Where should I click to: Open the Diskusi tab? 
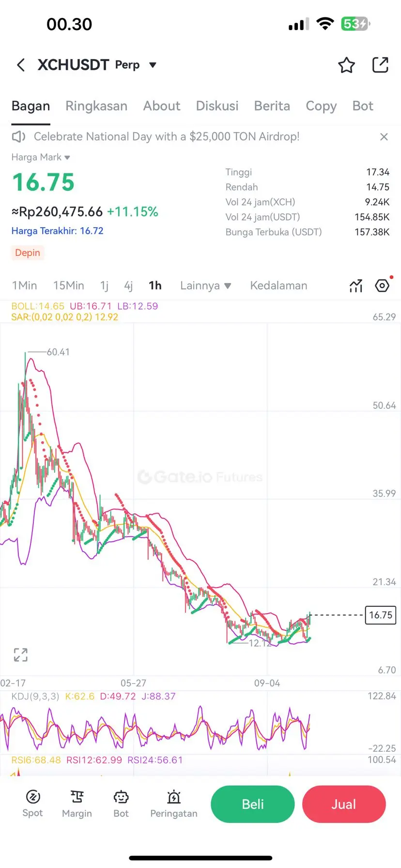(217, 106)
